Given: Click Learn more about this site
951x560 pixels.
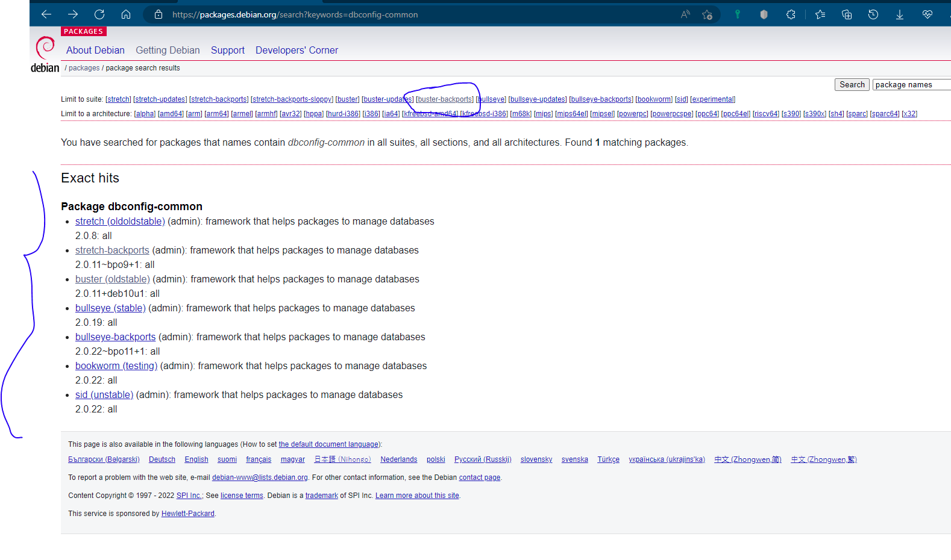Looking at the screenshot, I should [x=417, y=496].
